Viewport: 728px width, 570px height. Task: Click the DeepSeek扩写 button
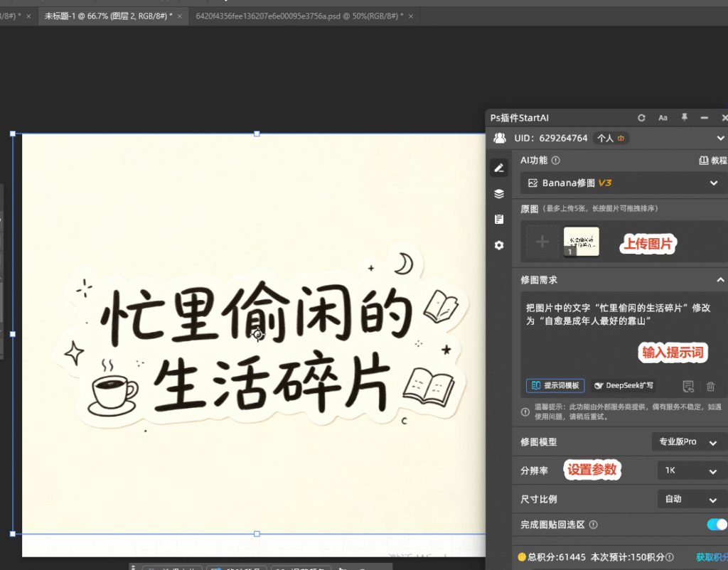(623, 385)
